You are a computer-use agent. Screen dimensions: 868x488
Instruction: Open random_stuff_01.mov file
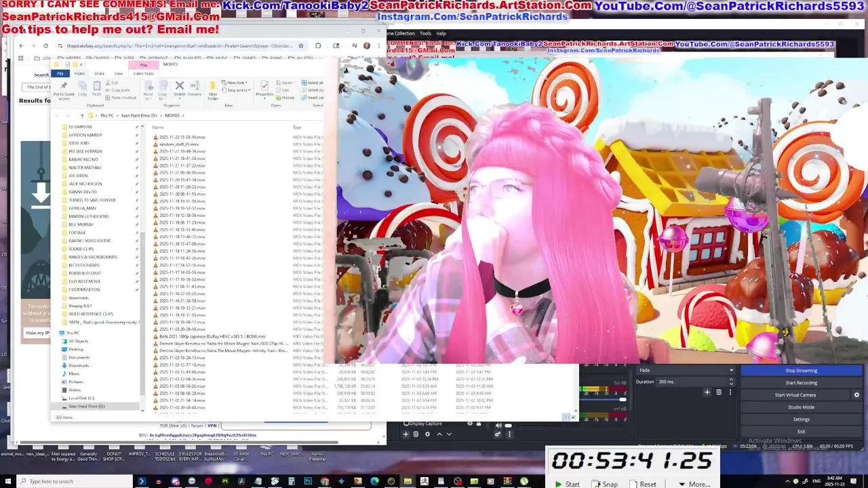point(179,144)
